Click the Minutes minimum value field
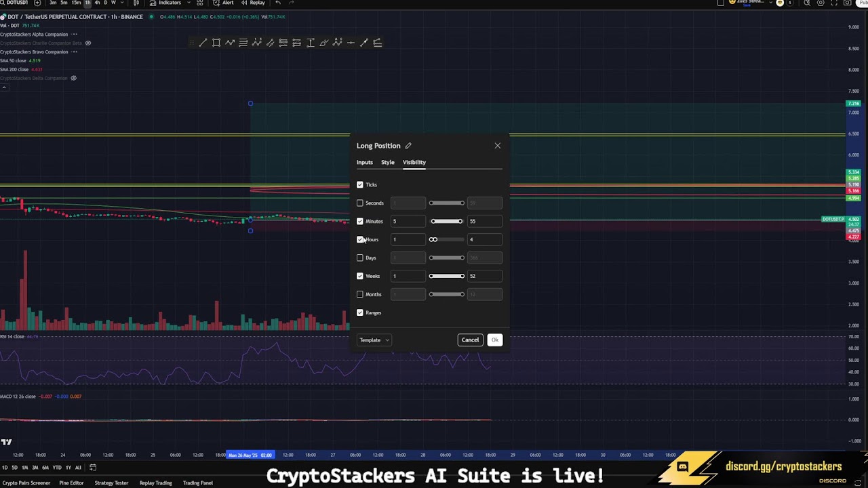This screenshot has height=488, width=868. pyautogui.click(x=408, y=221)
